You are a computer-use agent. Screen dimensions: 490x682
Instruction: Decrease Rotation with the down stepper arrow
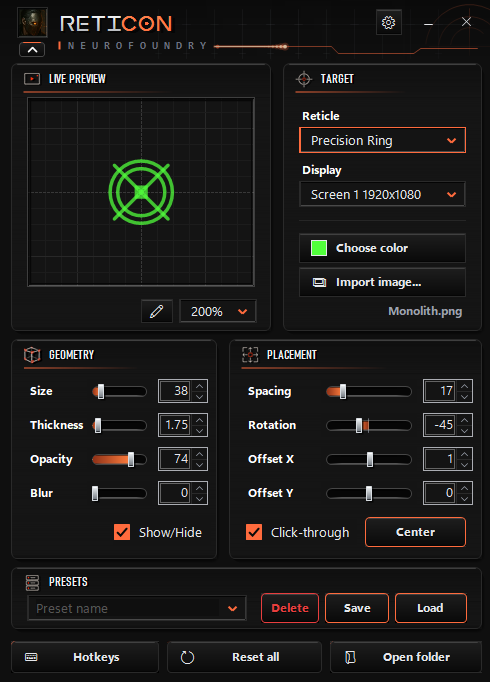464,430
